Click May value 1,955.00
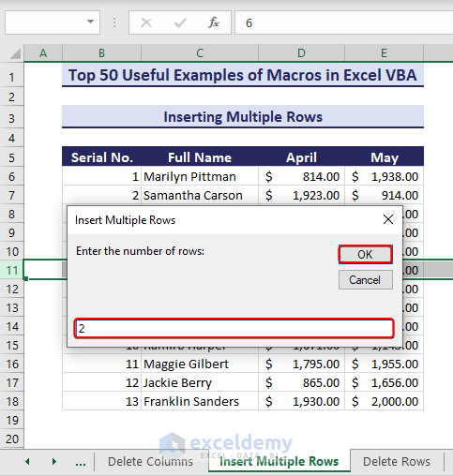Image resolution: width=453 pixels, height=476 pixels. pyautogui.click(x=384, y=364)
